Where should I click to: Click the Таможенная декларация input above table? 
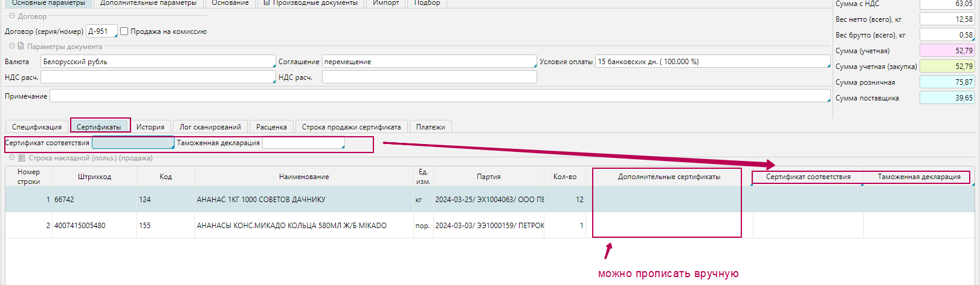coord(303,143)
